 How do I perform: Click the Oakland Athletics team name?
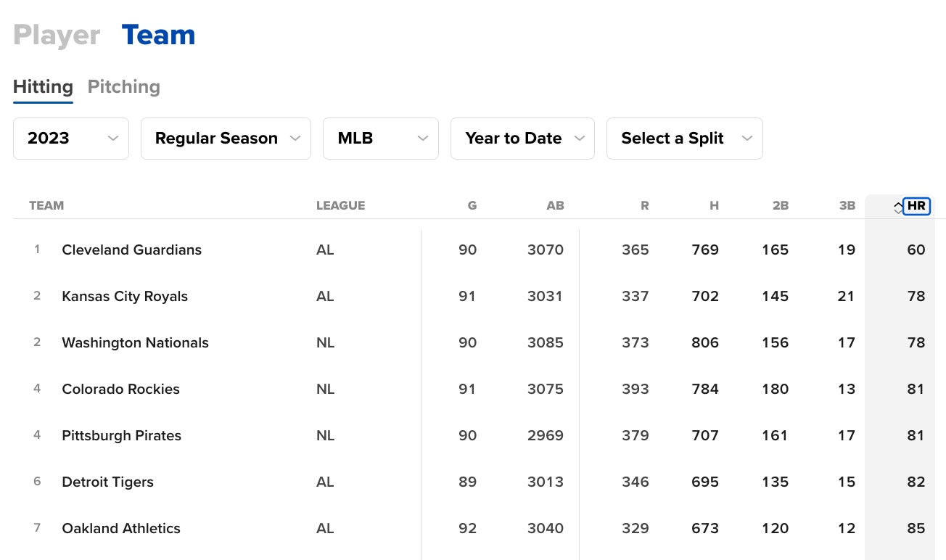tap(121, 528)
